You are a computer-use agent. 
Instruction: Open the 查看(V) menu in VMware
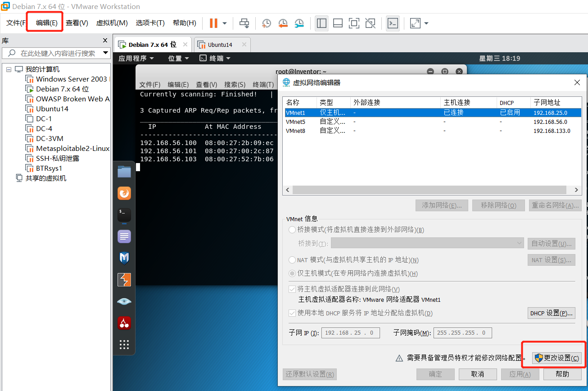[77, 23]
